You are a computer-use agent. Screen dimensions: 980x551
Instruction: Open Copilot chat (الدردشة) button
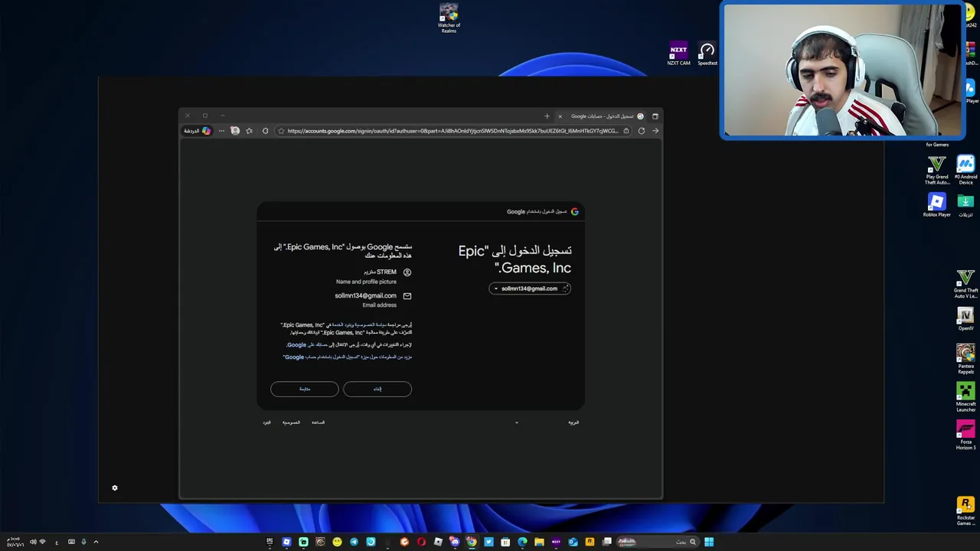pos(197,131)
